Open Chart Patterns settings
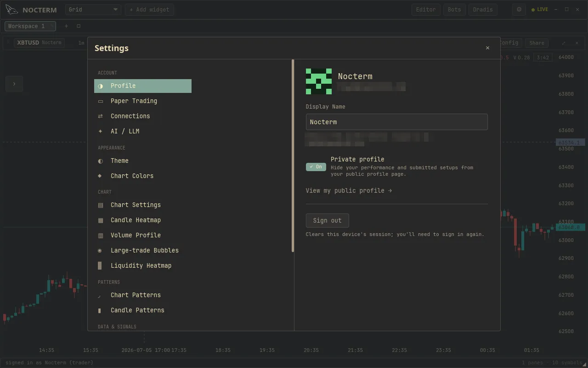This screenshot has height=368, width=588. click(143, 295)
